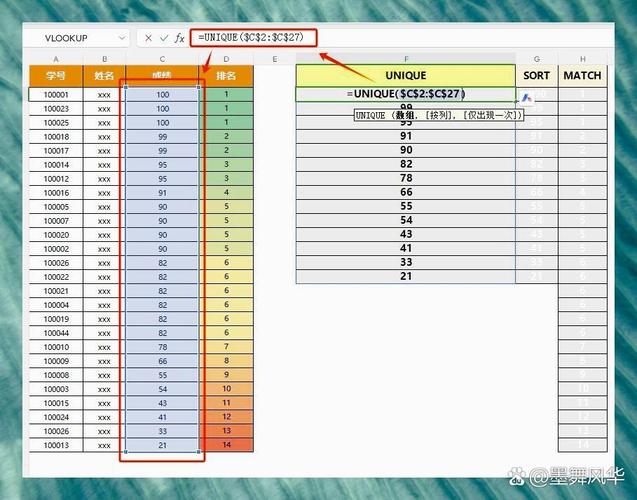Click the cancel (X) icon in formula bar

pos(148,38)
